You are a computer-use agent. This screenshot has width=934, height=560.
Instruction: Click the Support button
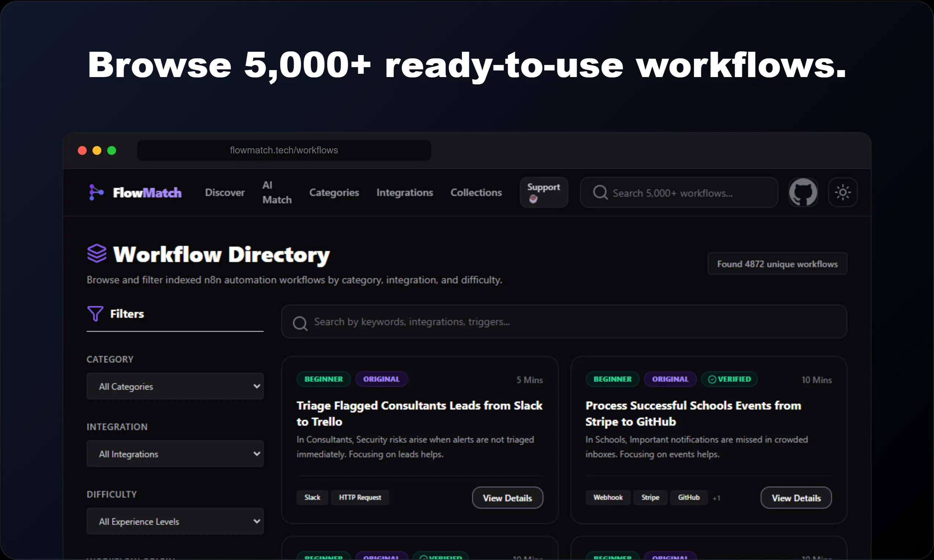coord(544,192)
